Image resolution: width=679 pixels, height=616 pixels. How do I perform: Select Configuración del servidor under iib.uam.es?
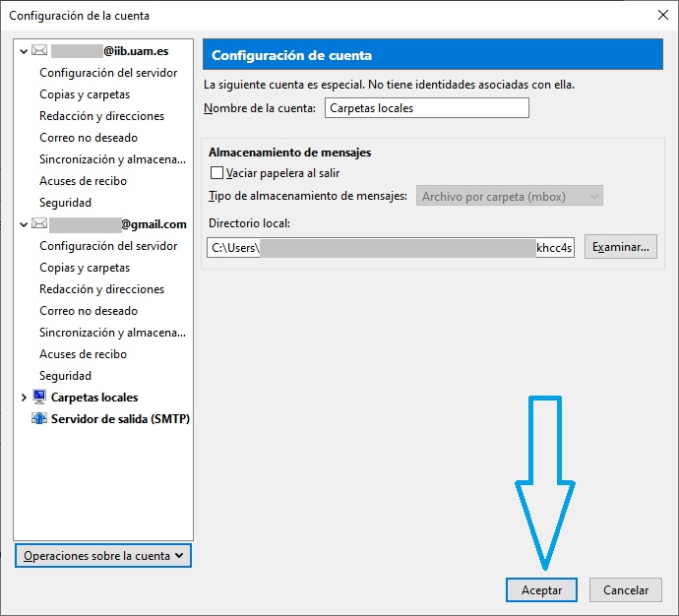click(x=108, y=73)
